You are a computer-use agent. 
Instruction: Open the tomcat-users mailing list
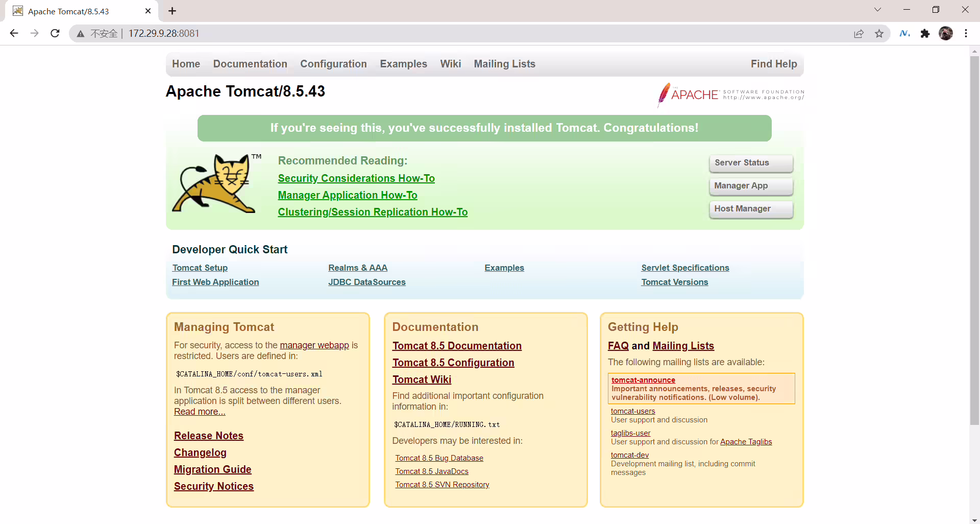[633, 411]
